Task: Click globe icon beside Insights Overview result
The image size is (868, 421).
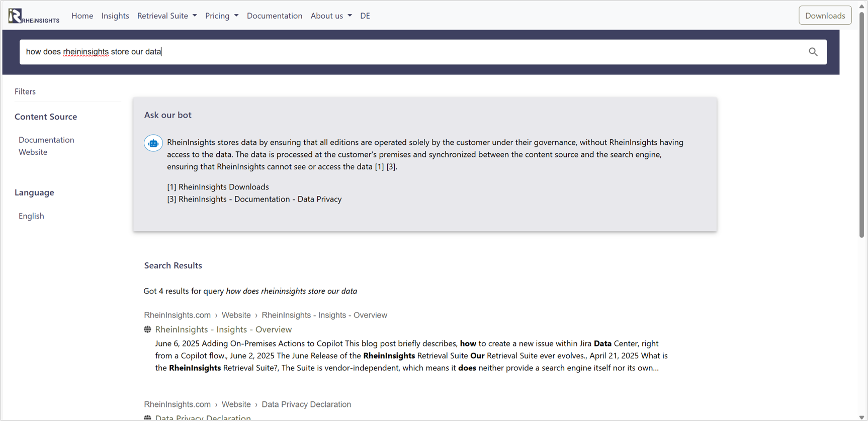Action: coord(147,330)
